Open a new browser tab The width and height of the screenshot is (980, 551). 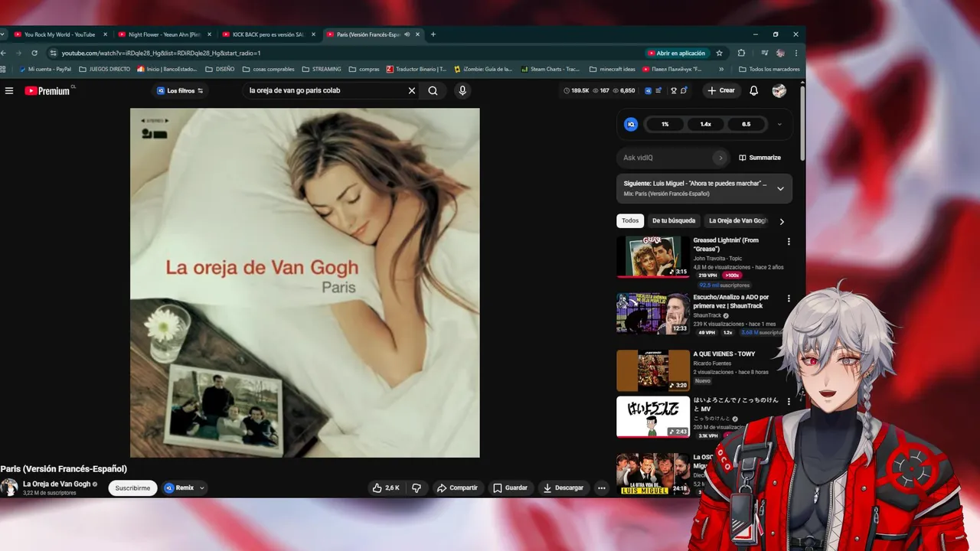(433, 34)
